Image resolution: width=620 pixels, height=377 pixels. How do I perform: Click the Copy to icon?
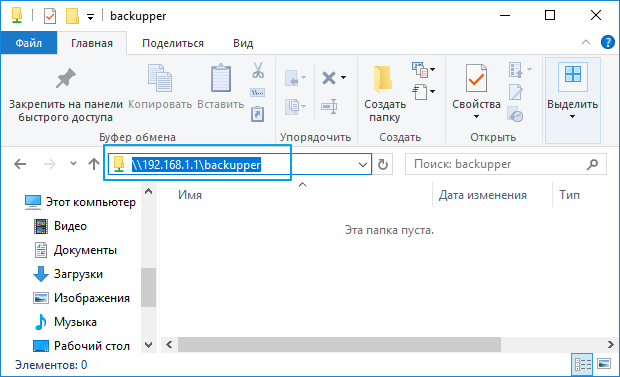[x=293, y=106]
